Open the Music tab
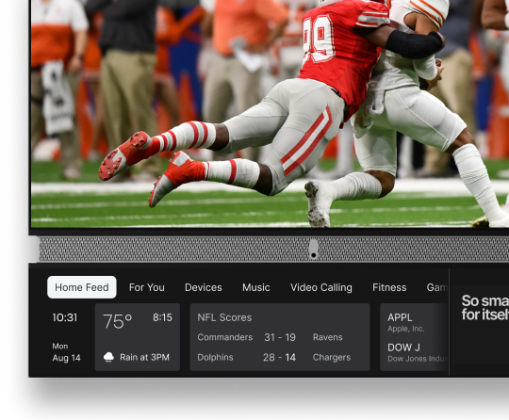 coord(256,287)
